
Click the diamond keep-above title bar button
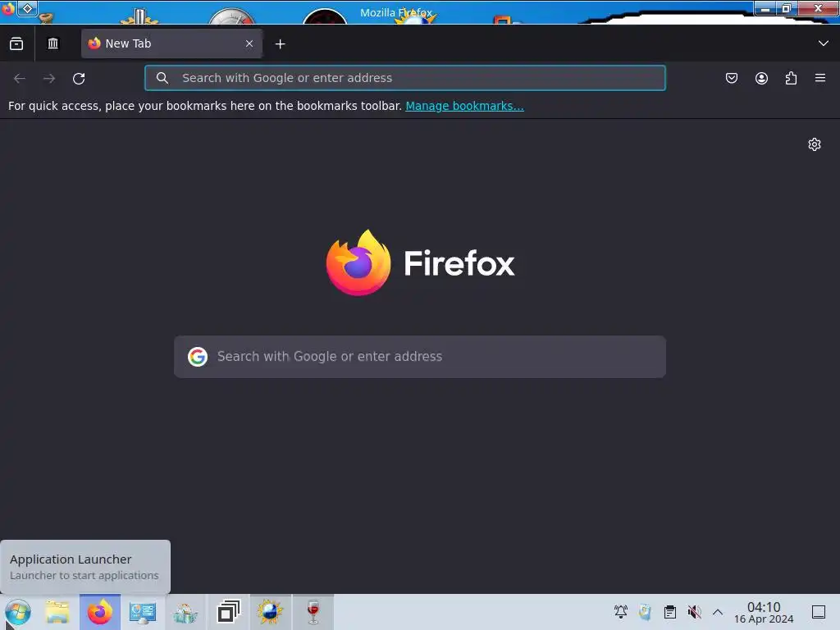tap(27, 8)
